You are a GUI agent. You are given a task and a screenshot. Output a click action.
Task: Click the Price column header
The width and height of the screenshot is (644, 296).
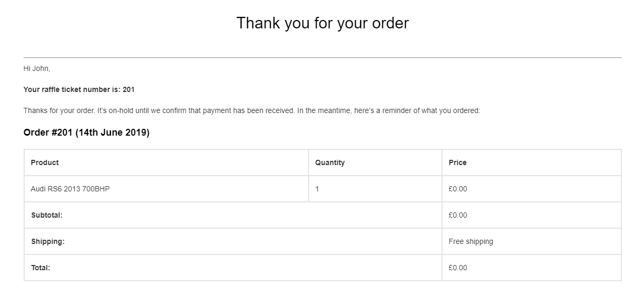tap(457, 162)
